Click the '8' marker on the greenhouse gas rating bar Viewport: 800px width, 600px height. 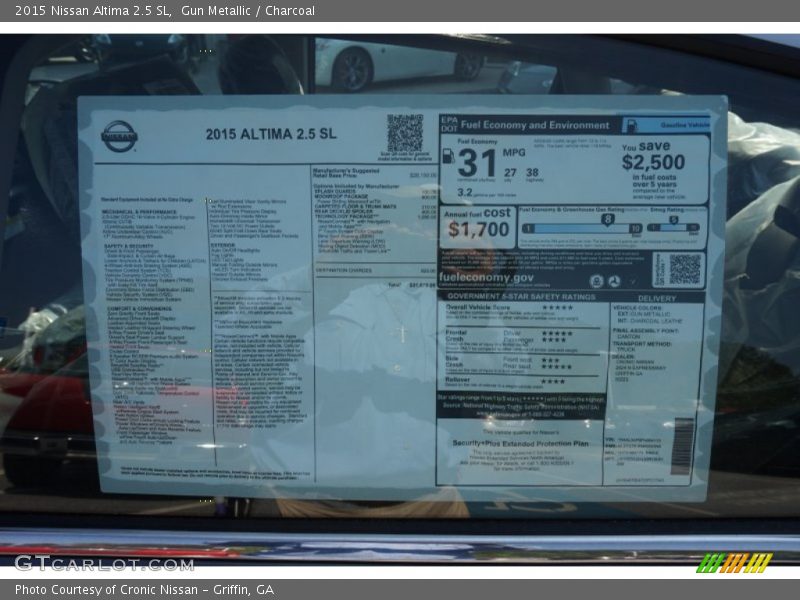coord(607,220)
